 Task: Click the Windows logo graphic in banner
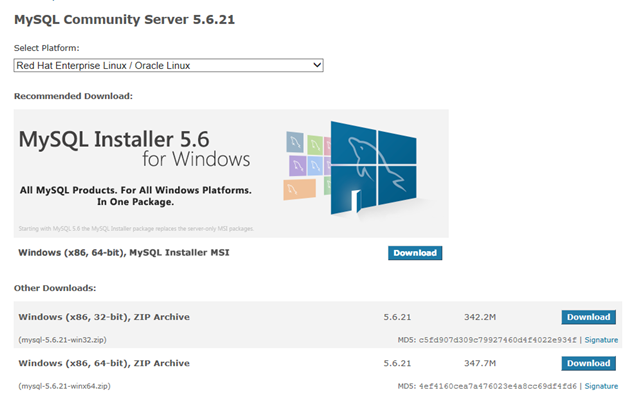pyautogui.click(x=373, y=168)
